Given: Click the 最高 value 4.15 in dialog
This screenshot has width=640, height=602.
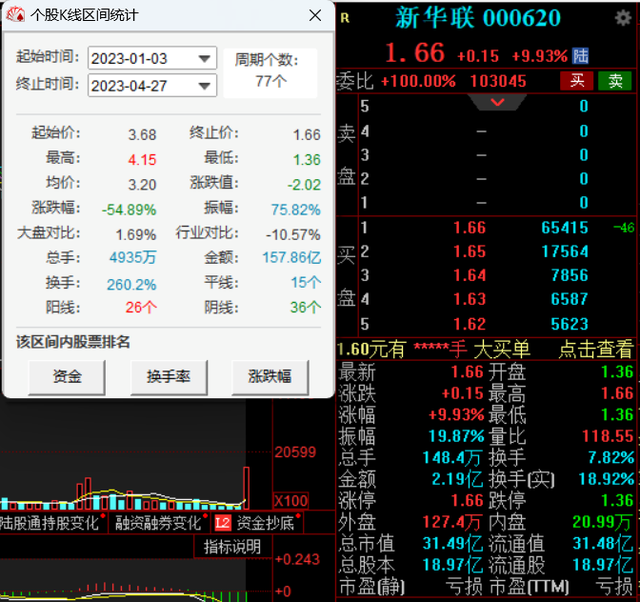Looking at the screenshot, I should (142, 160).
